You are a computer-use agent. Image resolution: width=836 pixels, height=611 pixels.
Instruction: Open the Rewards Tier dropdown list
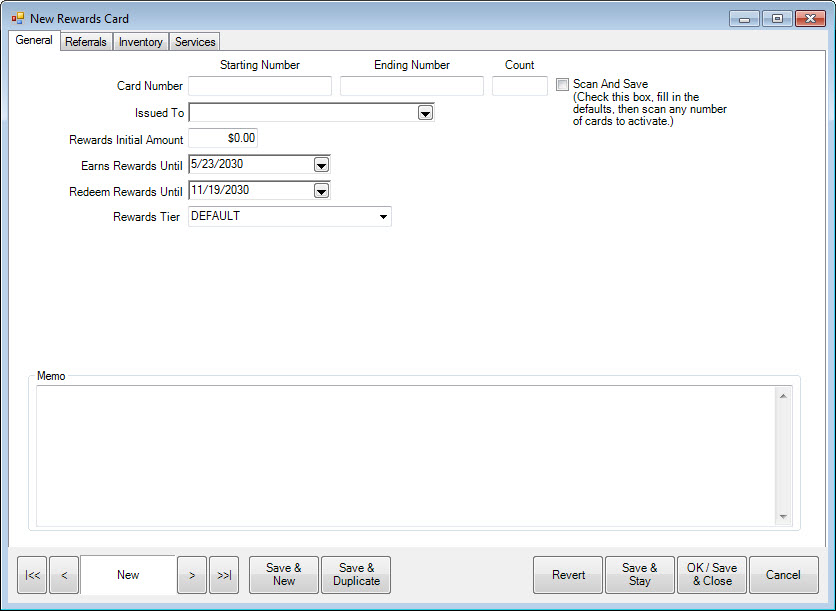tap(383, 216)
